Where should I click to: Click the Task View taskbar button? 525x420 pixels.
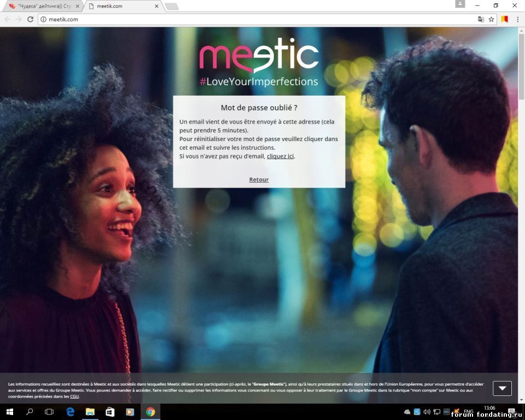(x=49, y=412)
